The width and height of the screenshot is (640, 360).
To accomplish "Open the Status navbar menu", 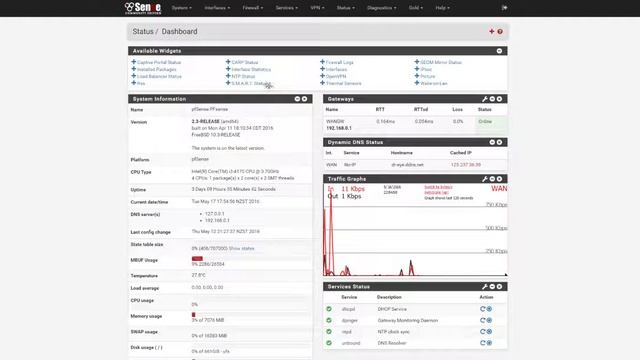I will (346, 8).
